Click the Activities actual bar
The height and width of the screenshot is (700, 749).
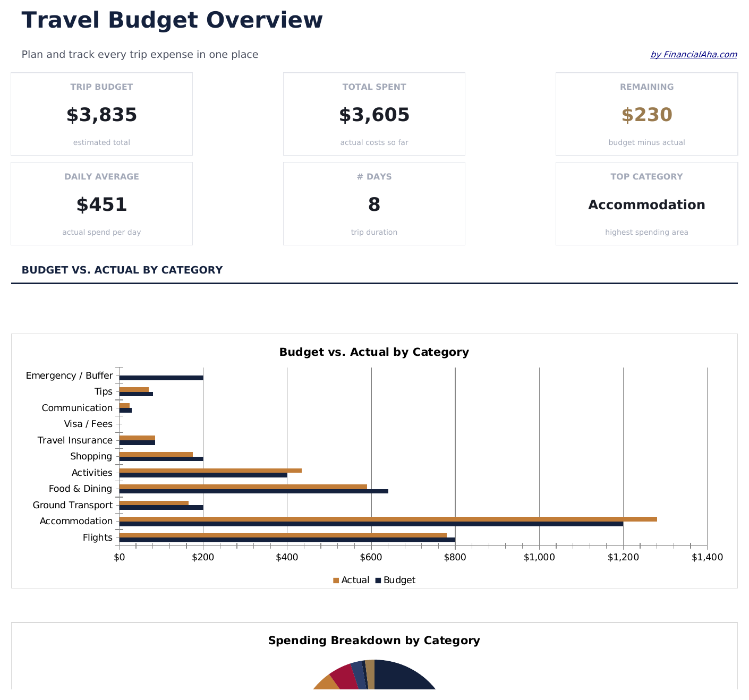210,471
